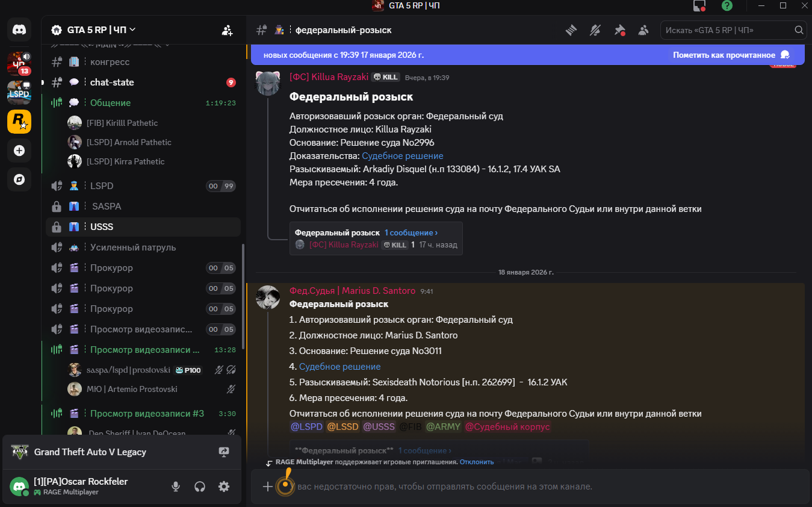The width and height of the screenshot is (812, 507).
Task: Open the invite people icon for the server
Action: (x=227, y=30)
